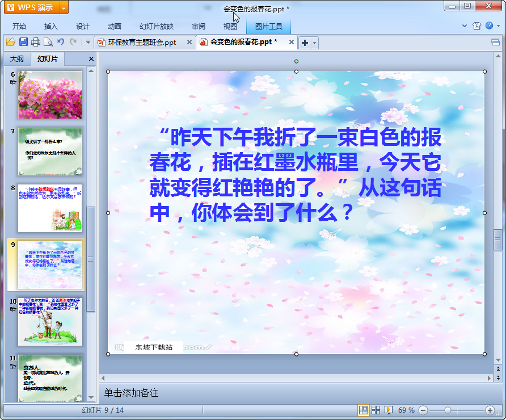Click the editing area vertical scrollbar thumb
Screen dimensions: 506x420
[x=498, y=240]
